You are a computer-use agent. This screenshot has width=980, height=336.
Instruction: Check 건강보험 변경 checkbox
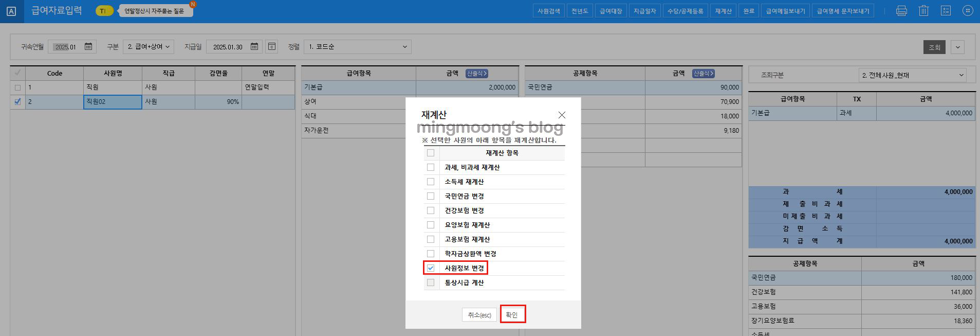tap(431, 210)
